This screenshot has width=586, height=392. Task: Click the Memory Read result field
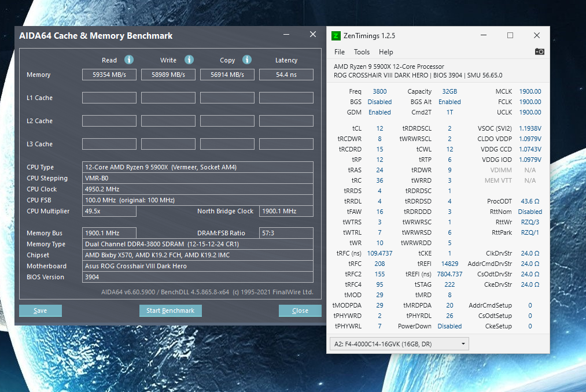pyautogui.click(x=109, y=75)
